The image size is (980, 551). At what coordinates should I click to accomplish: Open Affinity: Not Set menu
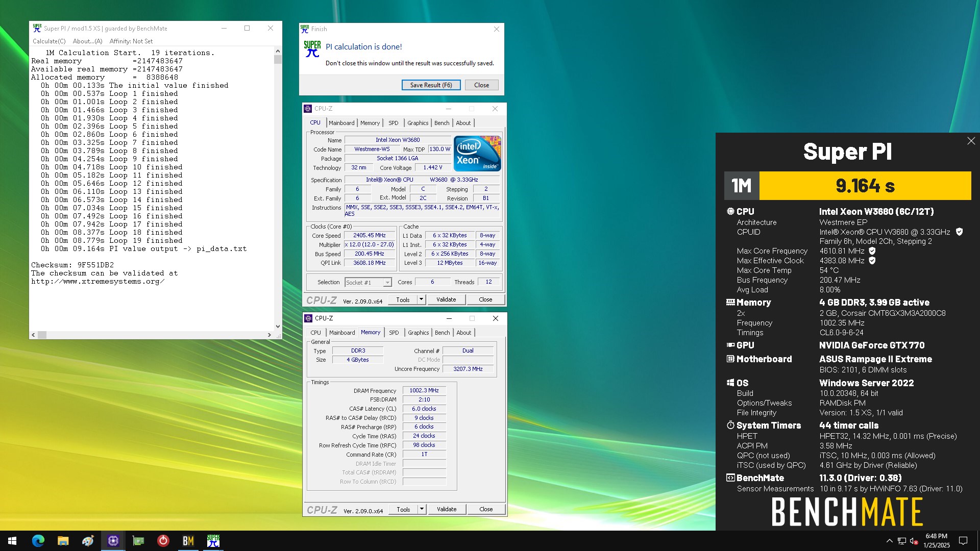(x=131, y=41)
